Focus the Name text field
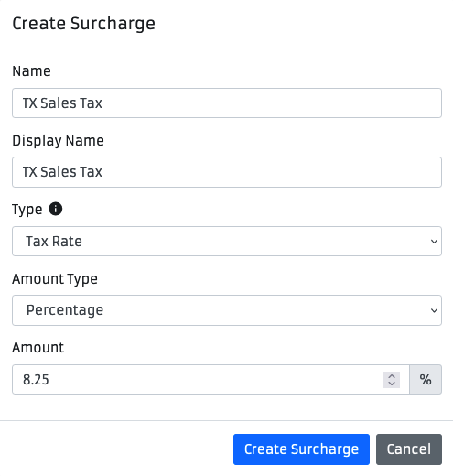Screen dimensions: 453x476 [227, 103]
